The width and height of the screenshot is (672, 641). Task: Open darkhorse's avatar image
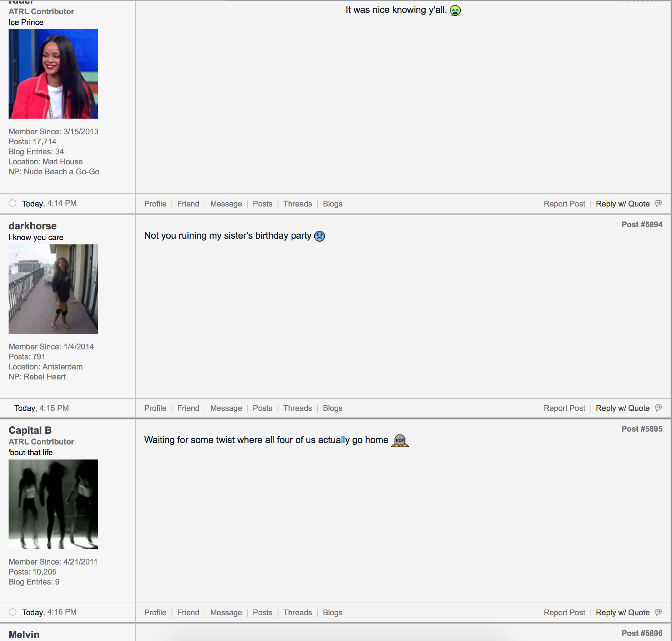pyautogui.click(x=53, y=289)
